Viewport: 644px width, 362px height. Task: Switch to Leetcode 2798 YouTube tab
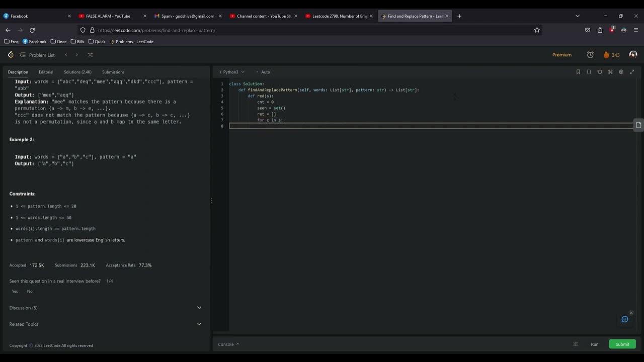tap(339, 16)
